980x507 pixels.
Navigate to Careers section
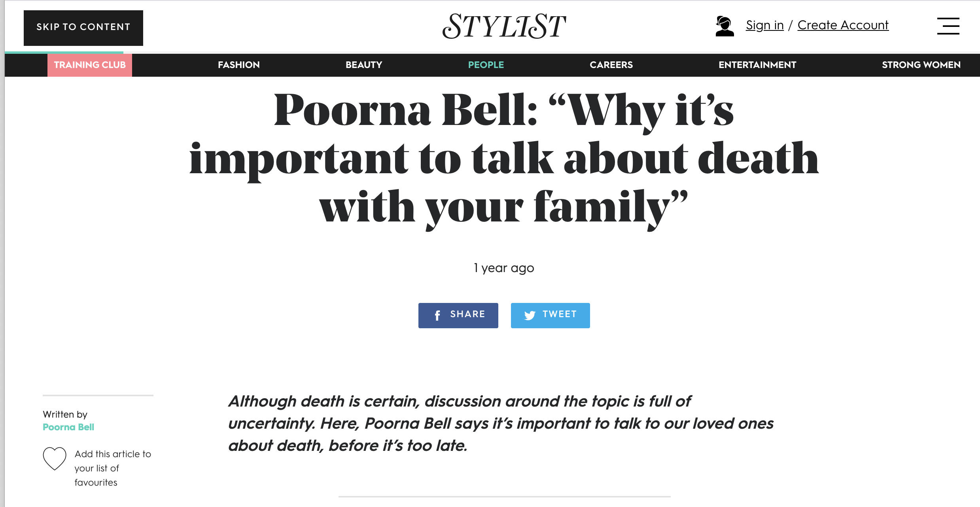[x=611, y=65]
